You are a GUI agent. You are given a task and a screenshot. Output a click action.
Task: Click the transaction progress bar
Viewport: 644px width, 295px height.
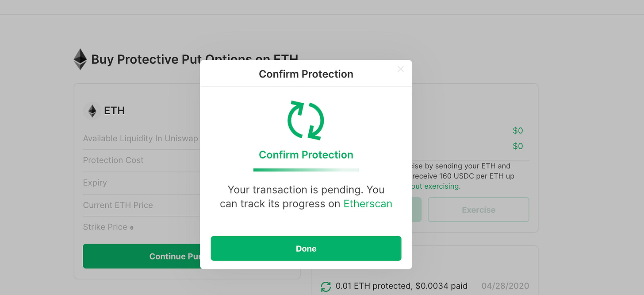[306, 170]
